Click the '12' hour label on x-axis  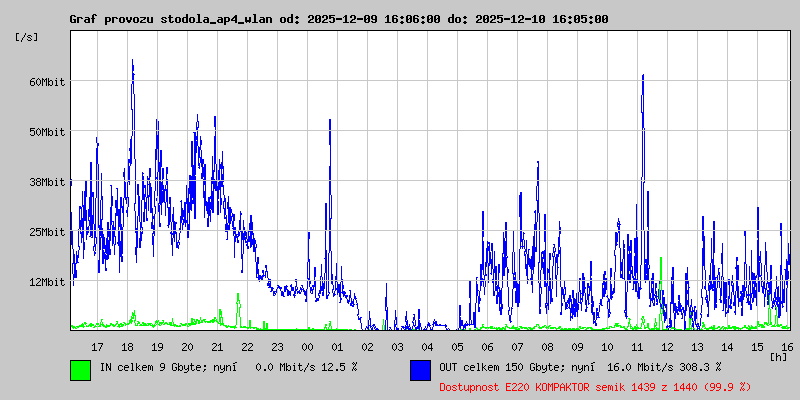667,347
